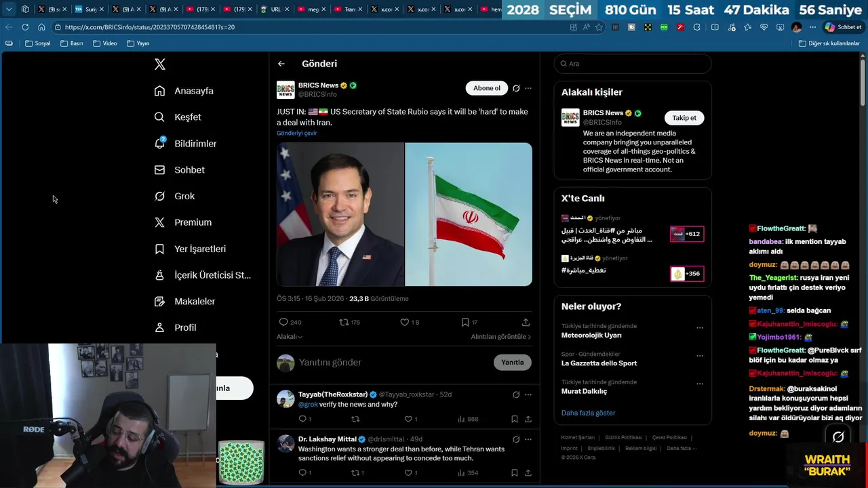Open the Video bookmarks folder
The width and height of the screenshot is (868, 488).
tap(105, 43)
